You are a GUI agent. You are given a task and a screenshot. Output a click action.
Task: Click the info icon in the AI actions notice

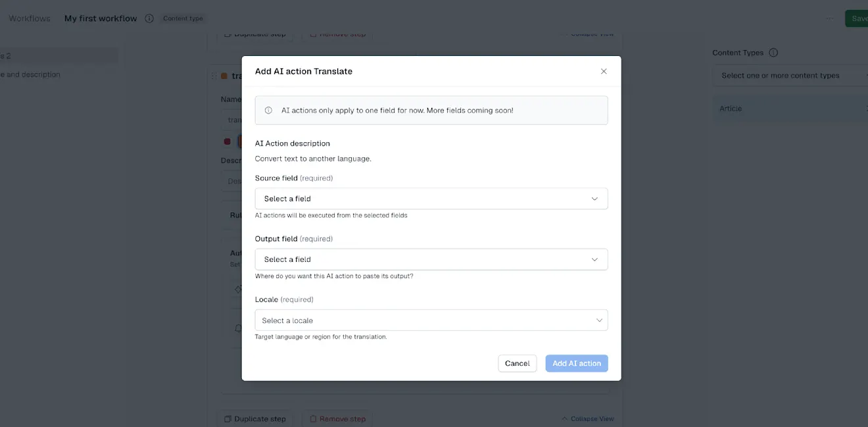268,111
